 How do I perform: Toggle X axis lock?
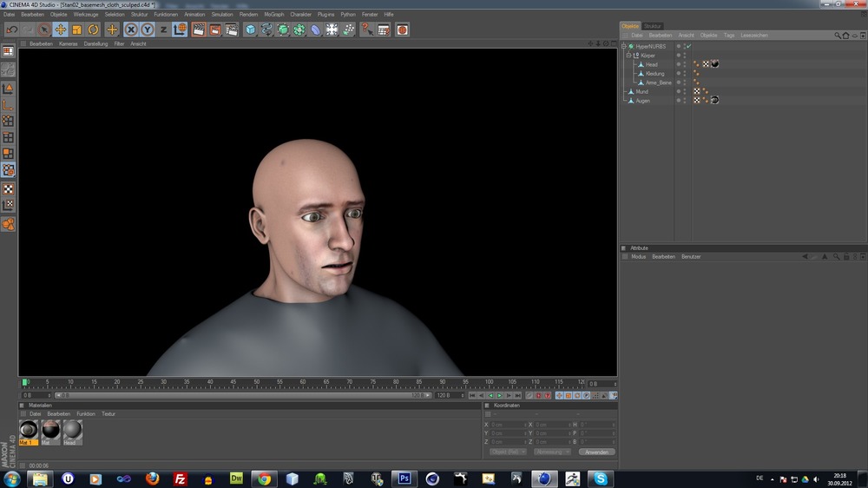(131, 30)
